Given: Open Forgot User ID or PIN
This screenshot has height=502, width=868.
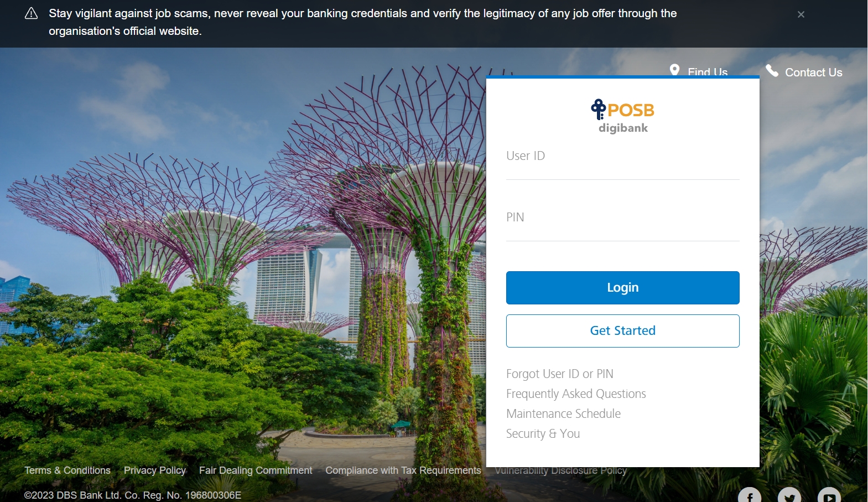Looking at the screenshot, I should tap(559, 374).
